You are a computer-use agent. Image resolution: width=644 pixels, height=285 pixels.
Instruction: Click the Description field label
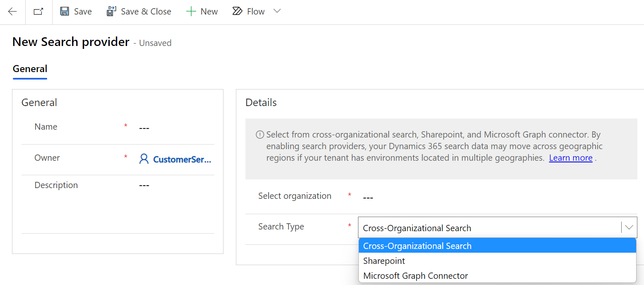[x=56, y=185]
